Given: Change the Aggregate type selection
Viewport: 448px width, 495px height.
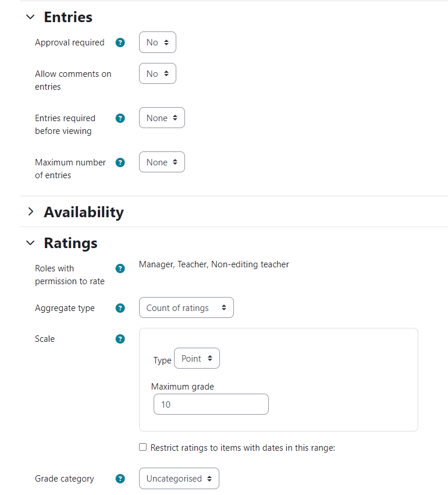Looking at the screenshot, I should [x=186, y=307].
